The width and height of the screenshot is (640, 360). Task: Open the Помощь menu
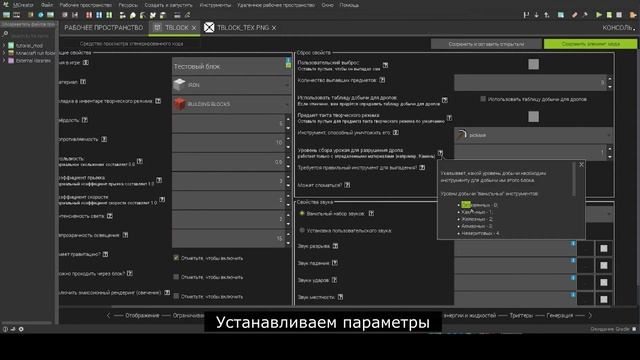[349, 5]
